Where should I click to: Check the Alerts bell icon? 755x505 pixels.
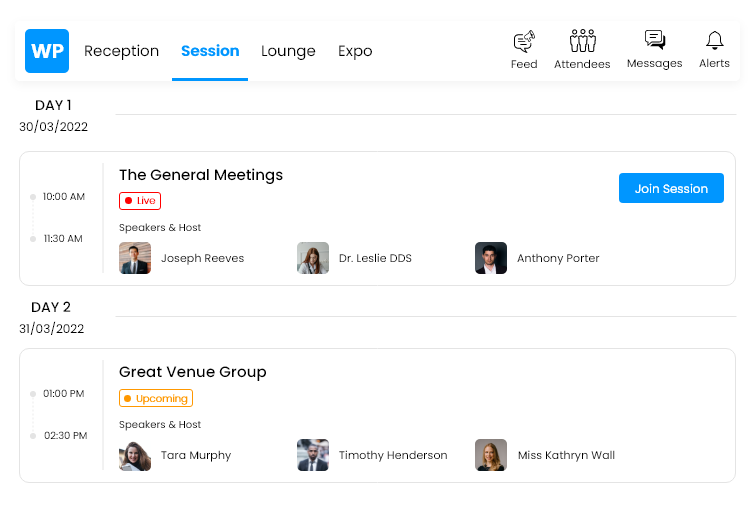click(715, 40)
